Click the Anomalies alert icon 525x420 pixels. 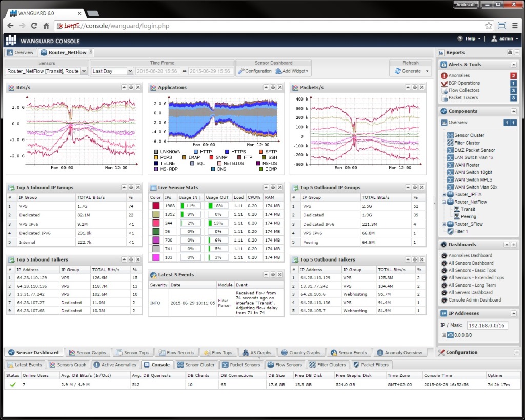point(445,76)
